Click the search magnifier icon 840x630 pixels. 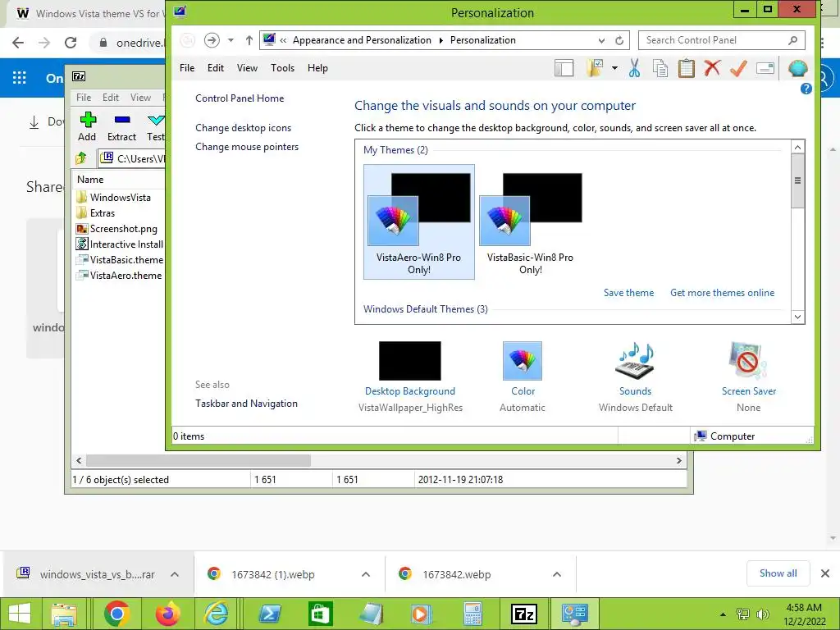(x=793, y=40)
